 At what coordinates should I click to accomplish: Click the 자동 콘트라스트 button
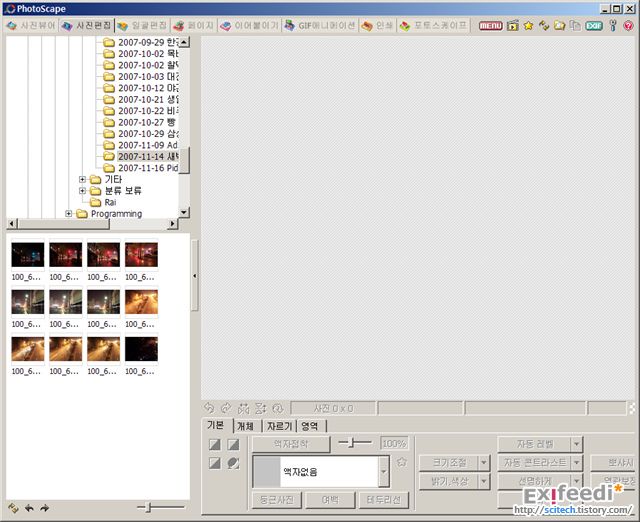(535, 463)
